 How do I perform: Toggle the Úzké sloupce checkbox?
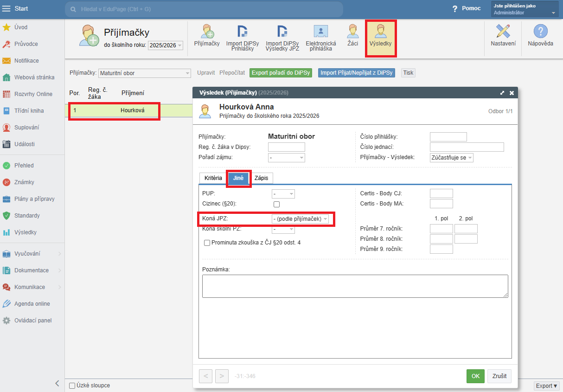click(72, 386)
